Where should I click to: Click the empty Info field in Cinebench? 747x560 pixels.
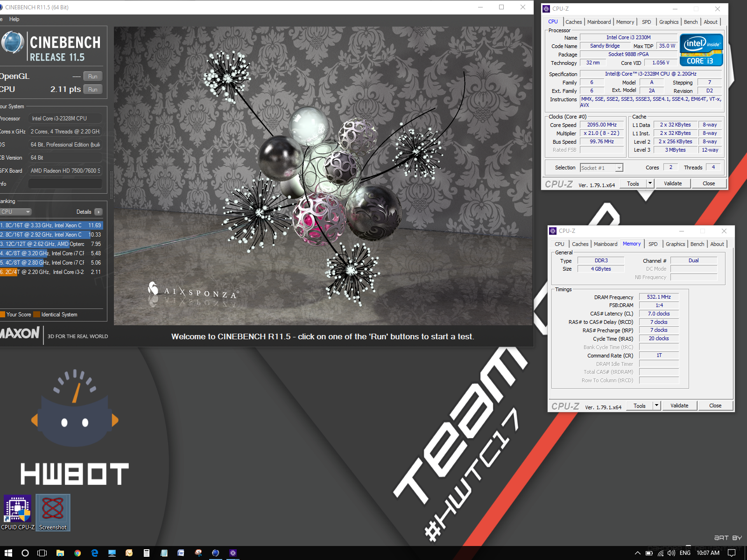pyautogui.click(x=65, y=184)
